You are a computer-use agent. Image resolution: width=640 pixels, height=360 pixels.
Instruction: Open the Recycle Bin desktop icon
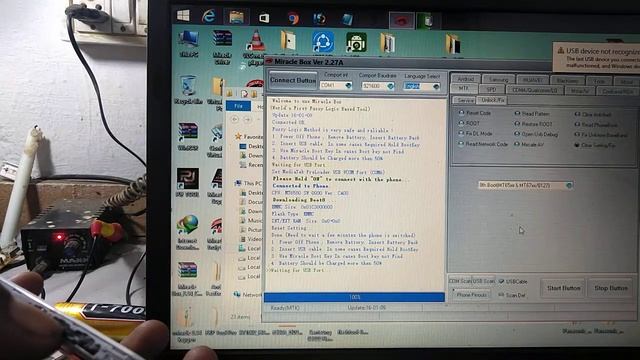click(188, 90)
